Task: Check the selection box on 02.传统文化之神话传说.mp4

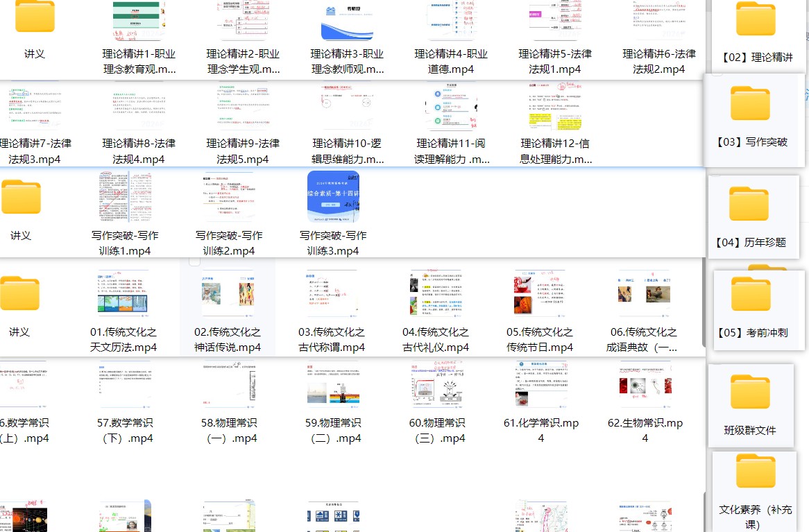Action: coord(195,261)
